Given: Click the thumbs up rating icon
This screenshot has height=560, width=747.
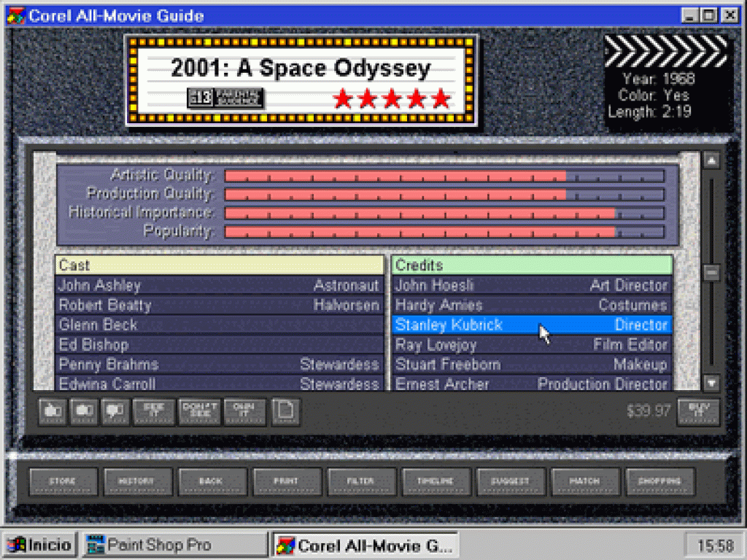Looking at the screenshot, I should (53, 411).
